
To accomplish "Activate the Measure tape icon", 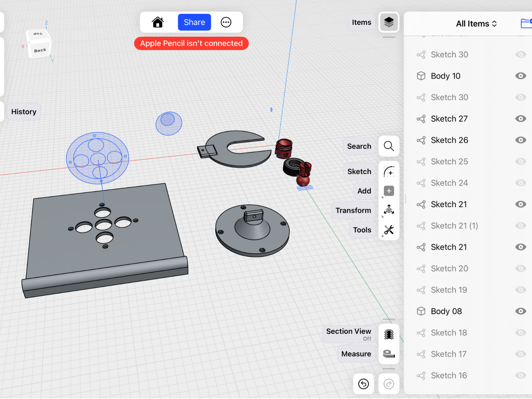I will coord(389,354).
